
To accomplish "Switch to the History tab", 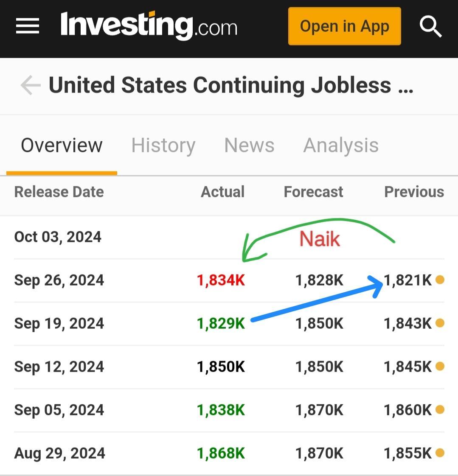I will [x=163, y=146].
